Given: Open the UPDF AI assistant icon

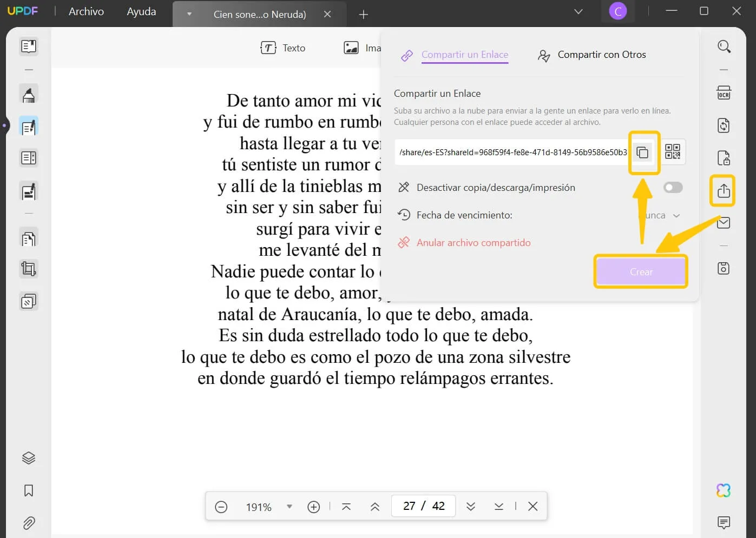Looking at the screenshot, I should [724, 490].
